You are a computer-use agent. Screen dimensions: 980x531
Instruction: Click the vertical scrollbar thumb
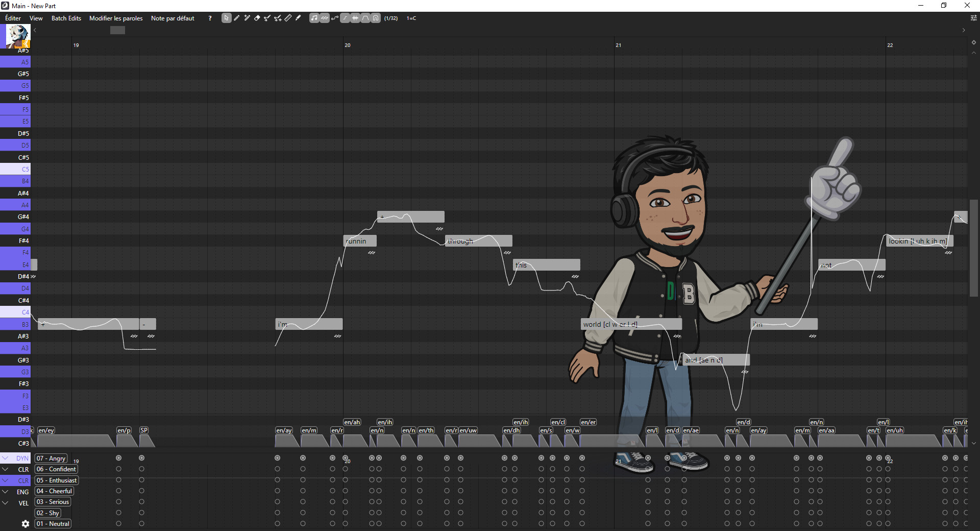point(973,248)
